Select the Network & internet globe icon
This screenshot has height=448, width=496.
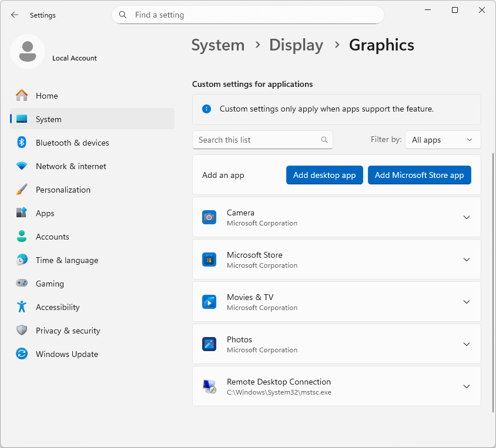22,166
